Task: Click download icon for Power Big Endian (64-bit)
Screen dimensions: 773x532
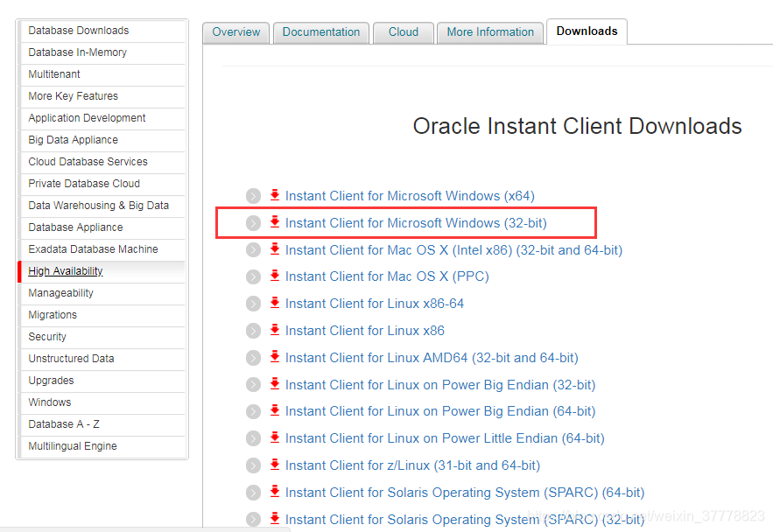Action: pyautogui.click(x=275, y=411)
